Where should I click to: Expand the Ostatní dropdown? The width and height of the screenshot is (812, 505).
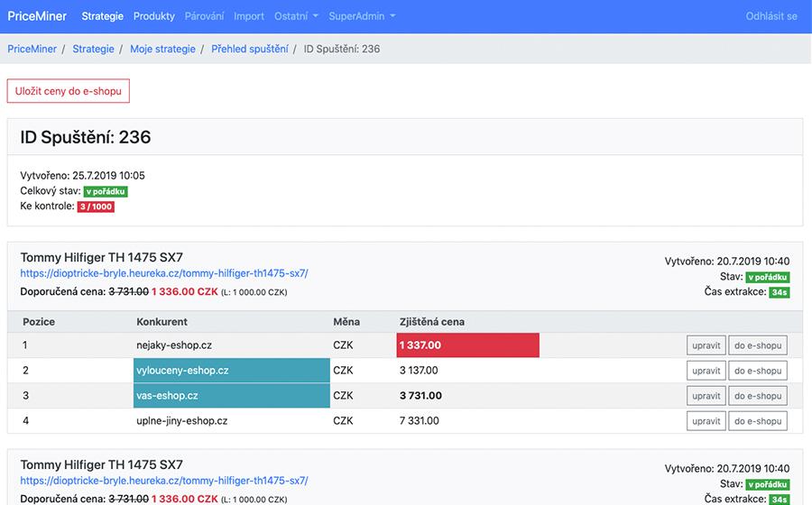pos(296,16)
